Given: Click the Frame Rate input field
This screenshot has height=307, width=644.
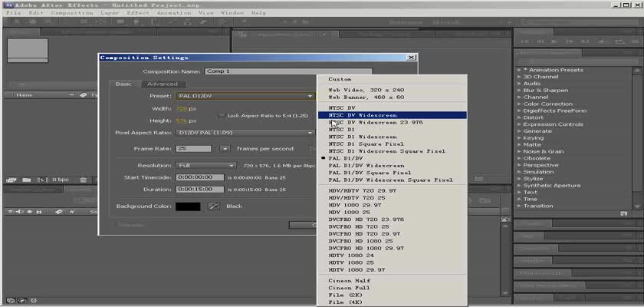Looking at the screenshot, I should tap(194, 149).
